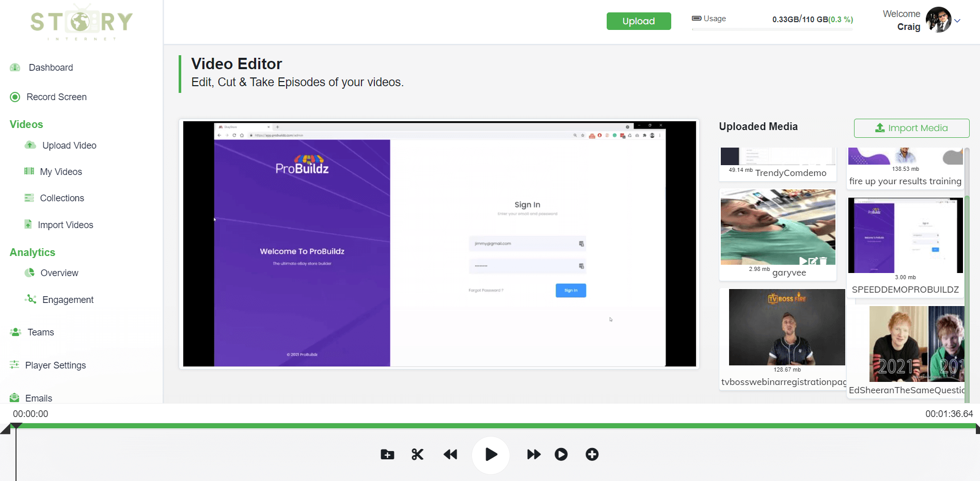Select the SPEEDDEMOPROBUILDZ thumbnail

pos(905,235)
